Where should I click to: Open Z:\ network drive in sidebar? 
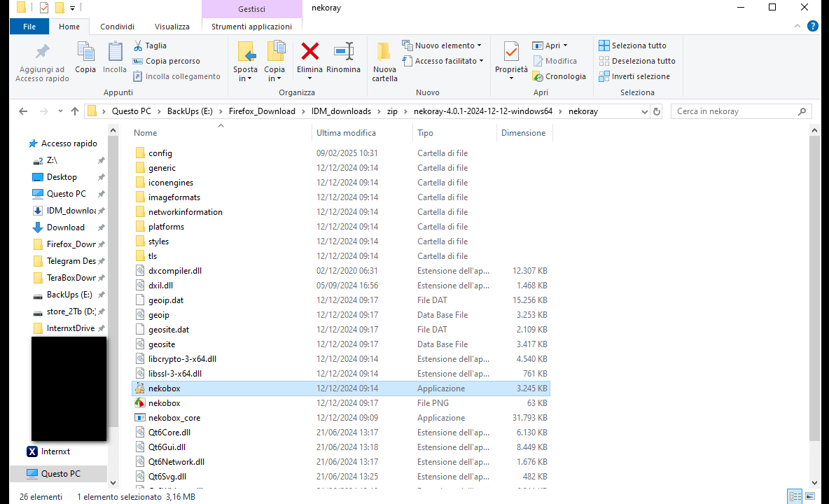[52, 160]
